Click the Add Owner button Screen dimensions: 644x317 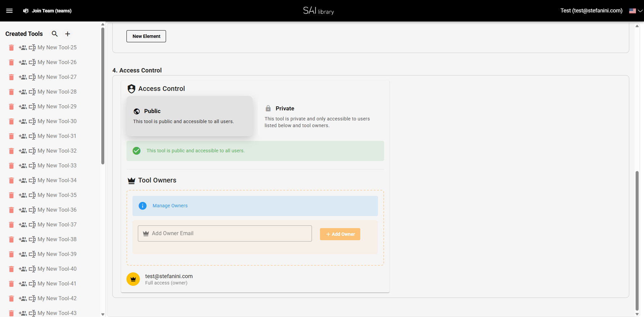click(x=340, y=234)
